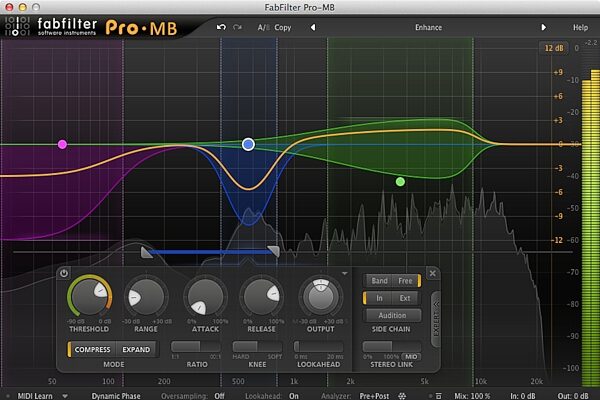The image size is (600, 400).
Task: Click the SIDE CHAIN label
Action: (391, 329)
